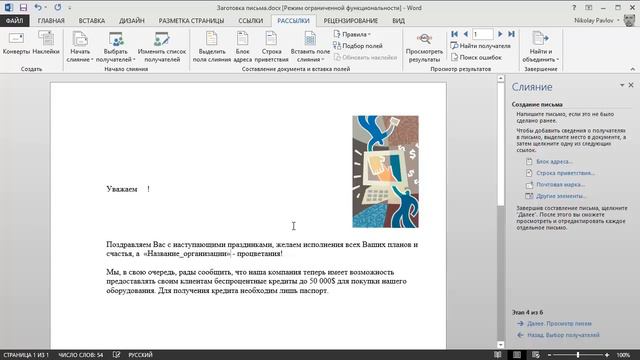Viewport: 640px width, 360px height.
Task: Click Поиск ошибок in ribbon
Action: tap(476, 58)
